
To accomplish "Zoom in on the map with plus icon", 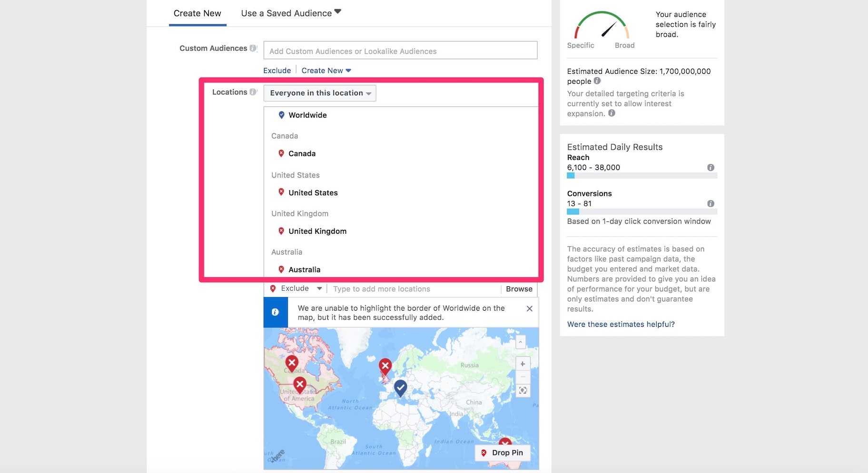I will click(522, 363).
